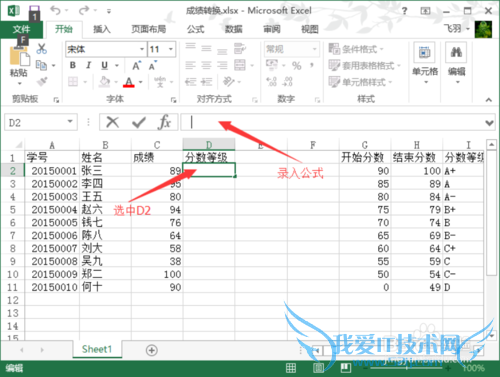Click the Excel help question mark
Viewport: 500px width, 377px height.
click(x=404, y=11)
